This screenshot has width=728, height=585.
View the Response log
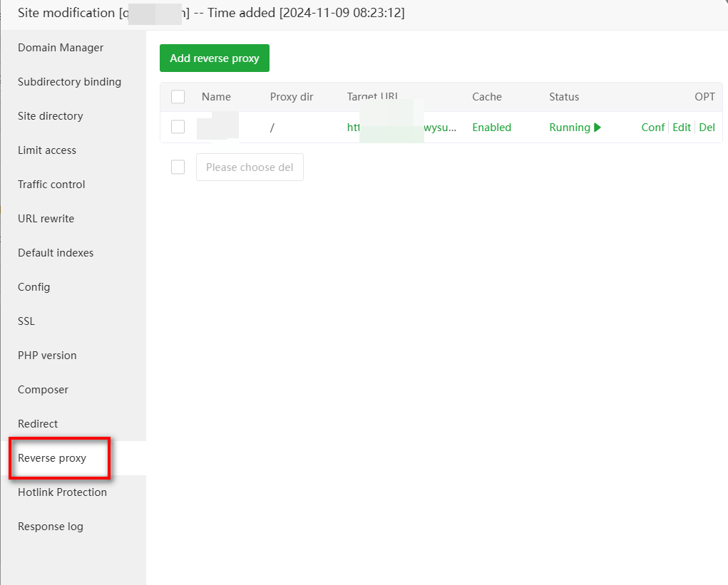51,527
